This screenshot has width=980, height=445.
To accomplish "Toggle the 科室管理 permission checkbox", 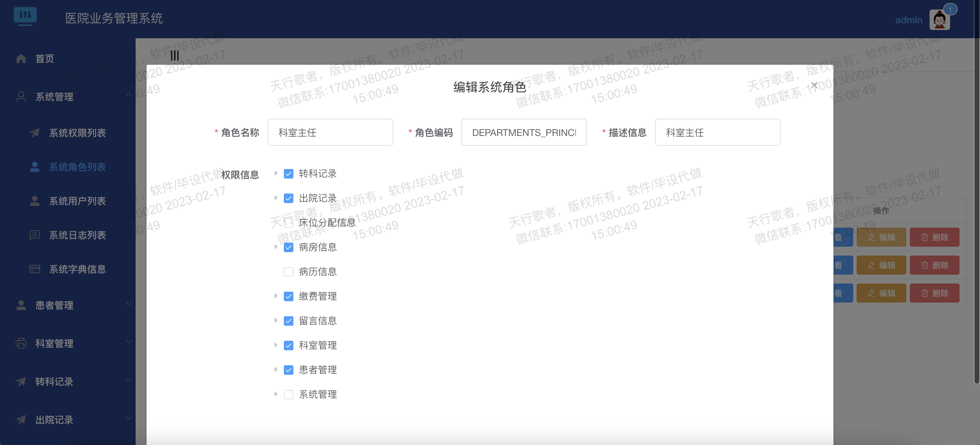I will point(289,346).
